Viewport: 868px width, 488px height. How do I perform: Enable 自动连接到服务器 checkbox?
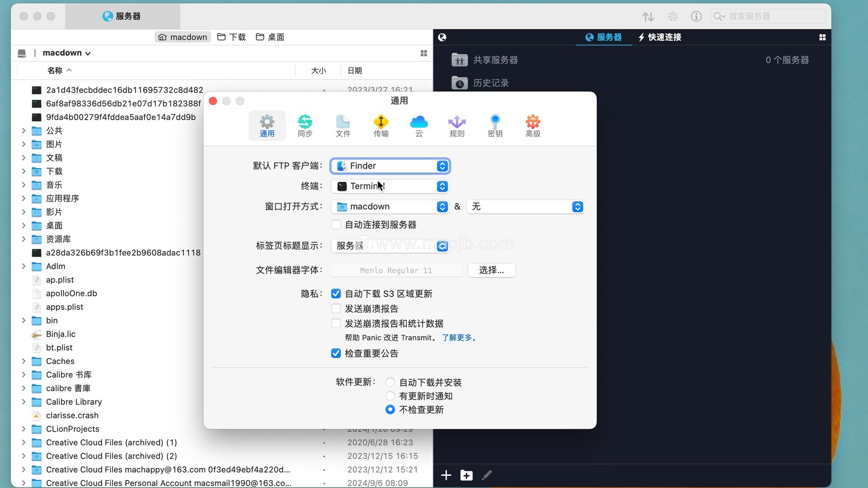click(x=336, y=225)
